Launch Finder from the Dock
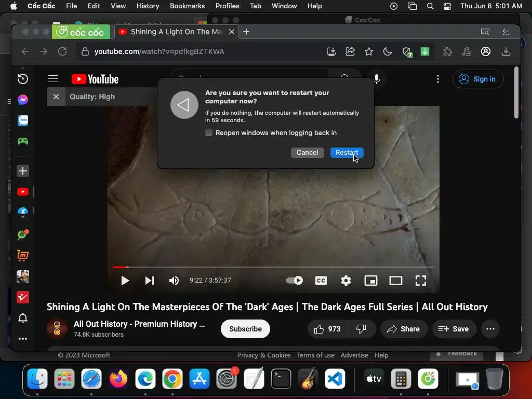The image size is (532, 399). click(37, 379)
